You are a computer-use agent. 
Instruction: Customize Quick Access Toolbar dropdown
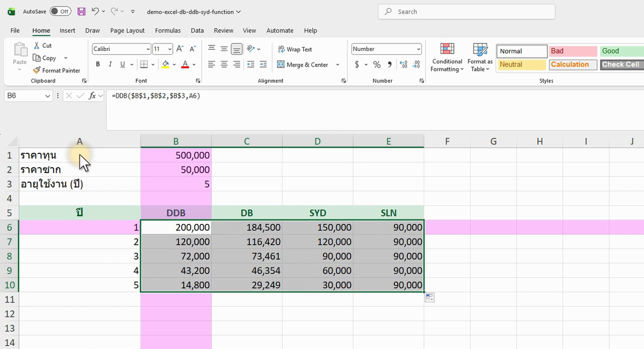pyautogui.click(x=133, y=11)
